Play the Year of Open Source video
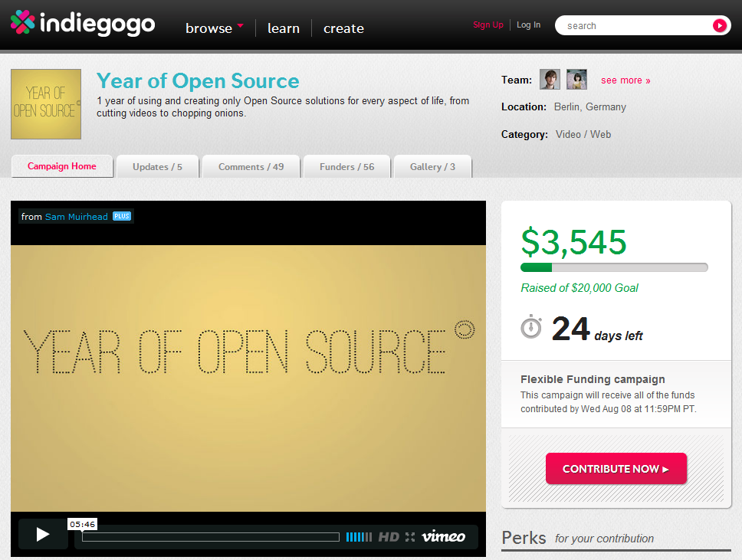742x560 pixels. 43,535
